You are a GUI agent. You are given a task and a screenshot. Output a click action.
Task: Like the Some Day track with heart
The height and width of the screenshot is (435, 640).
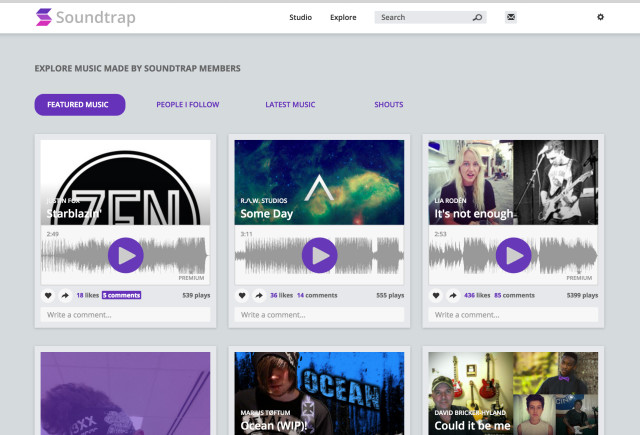pos(242,296)
